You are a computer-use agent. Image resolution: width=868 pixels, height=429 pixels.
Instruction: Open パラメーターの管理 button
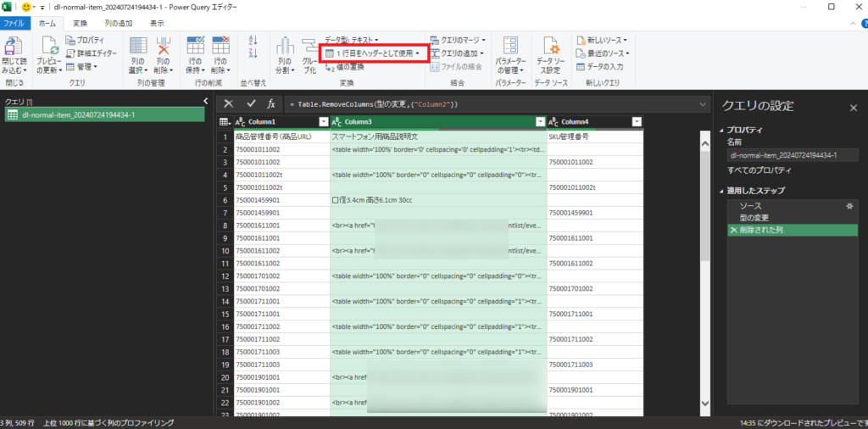click(x=509, y=55)
